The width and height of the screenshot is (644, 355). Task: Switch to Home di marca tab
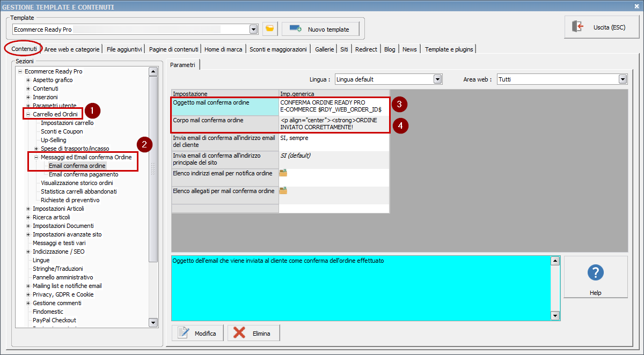click(223, 49)
